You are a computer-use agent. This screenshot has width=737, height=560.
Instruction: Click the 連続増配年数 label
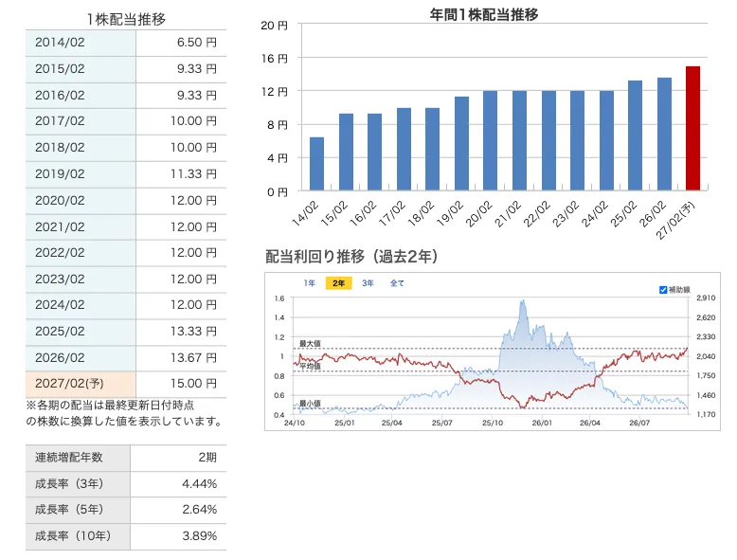(68, 457)
